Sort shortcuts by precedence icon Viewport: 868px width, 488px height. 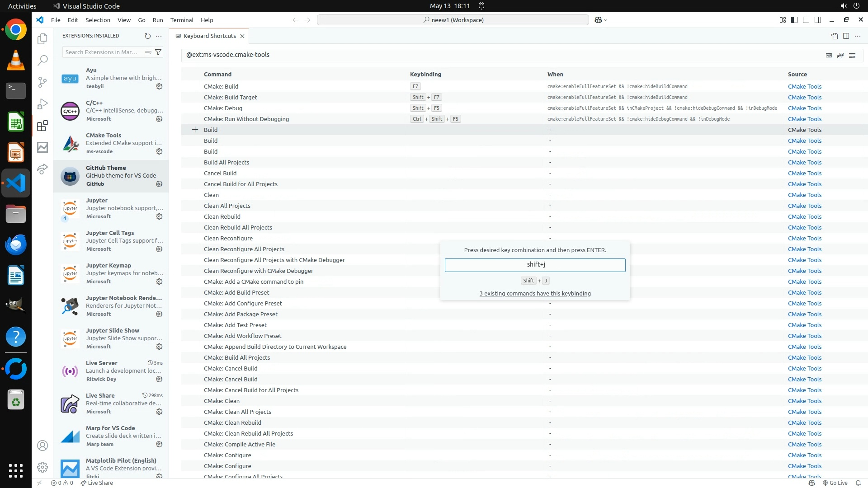(840, 55)
